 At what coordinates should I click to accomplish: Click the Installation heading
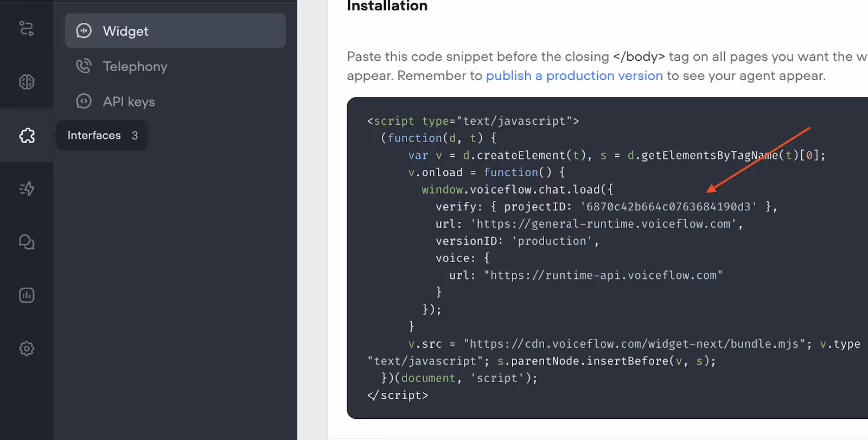(387, 6)
